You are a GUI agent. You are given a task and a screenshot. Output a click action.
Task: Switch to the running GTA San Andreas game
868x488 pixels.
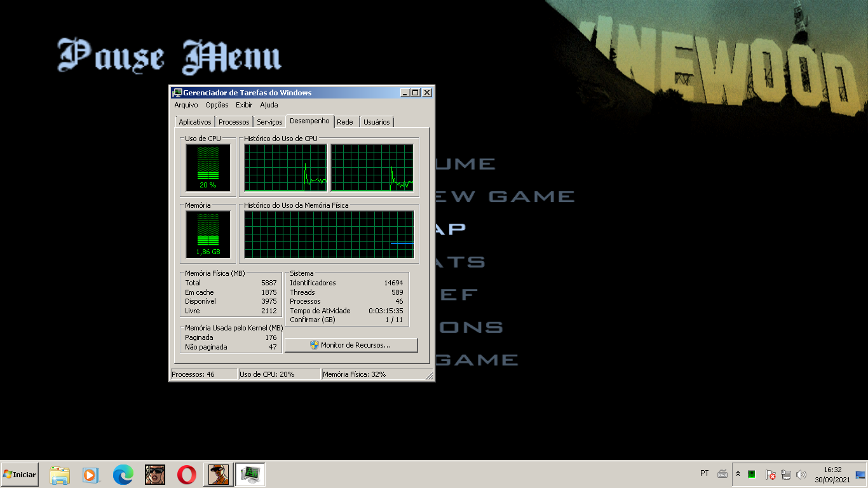click(x=219, y=475)
